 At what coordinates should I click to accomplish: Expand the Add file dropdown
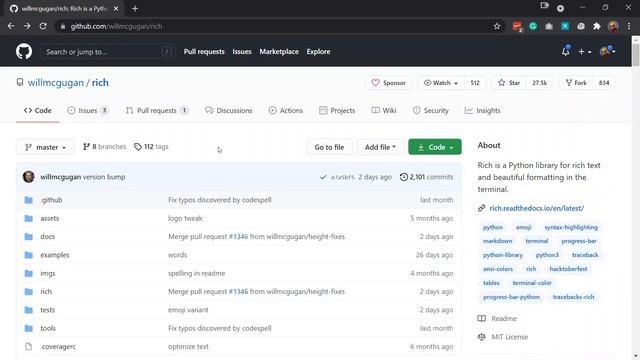tap(380, 147)
